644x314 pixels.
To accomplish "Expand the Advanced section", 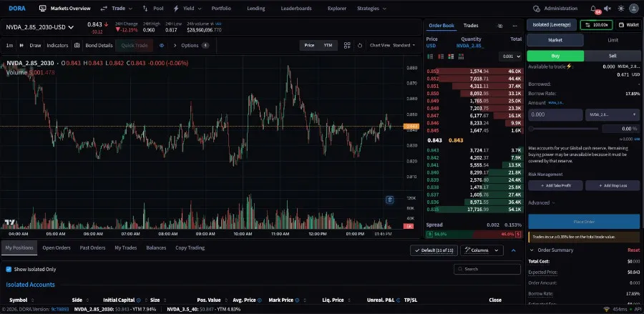I will click(542, 202).
